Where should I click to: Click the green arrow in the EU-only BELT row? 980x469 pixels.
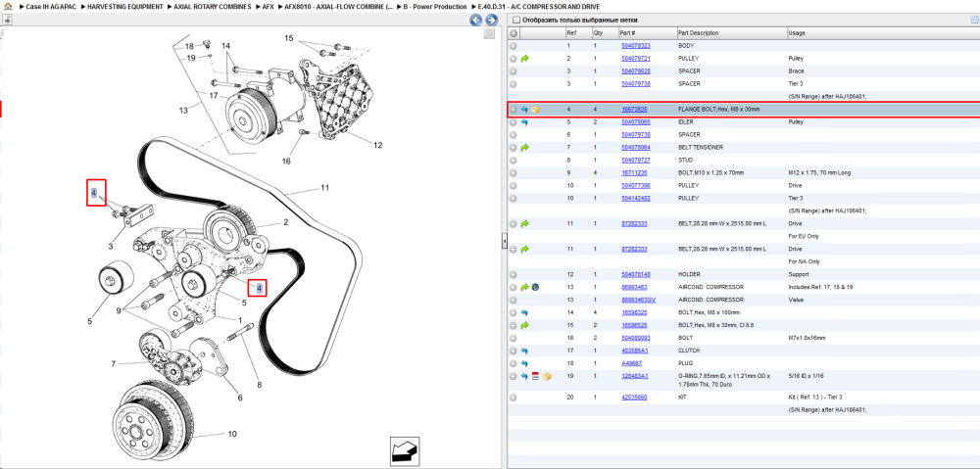[x=524, y=223]
